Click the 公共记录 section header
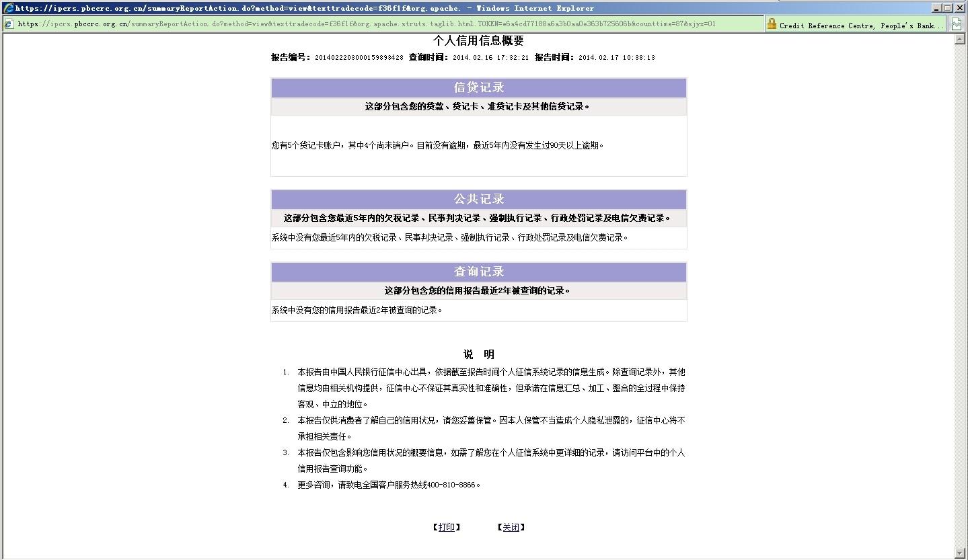 [478, 200]
